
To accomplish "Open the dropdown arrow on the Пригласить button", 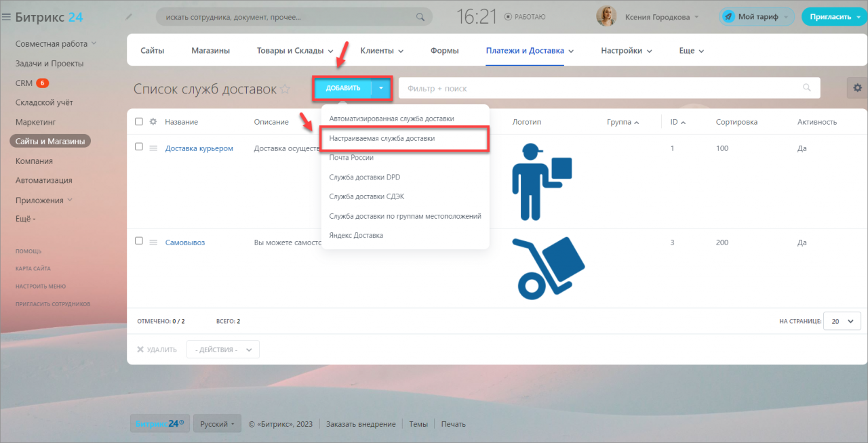I will tap(857, 17).
